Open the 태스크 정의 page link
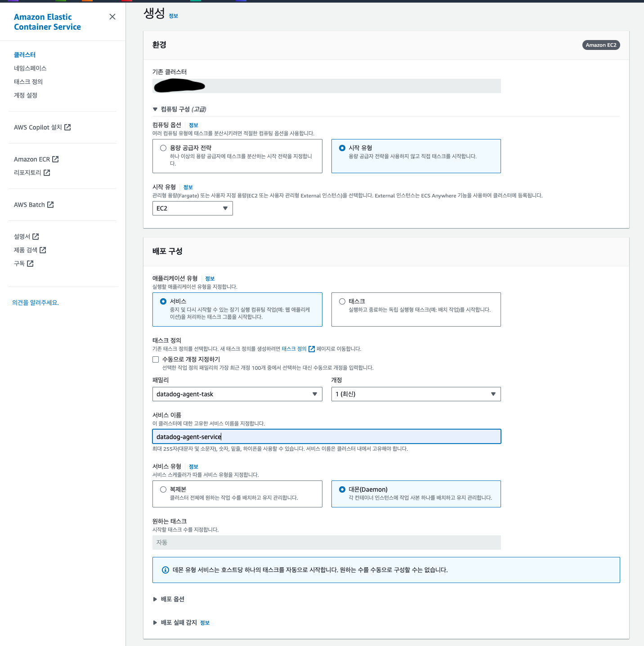This screenshot has height=646, width=644. (294, 349)
